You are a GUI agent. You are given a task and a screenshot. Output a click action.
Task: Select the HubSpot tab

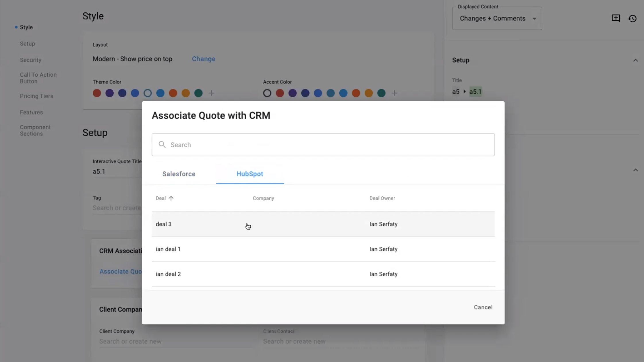250,174
